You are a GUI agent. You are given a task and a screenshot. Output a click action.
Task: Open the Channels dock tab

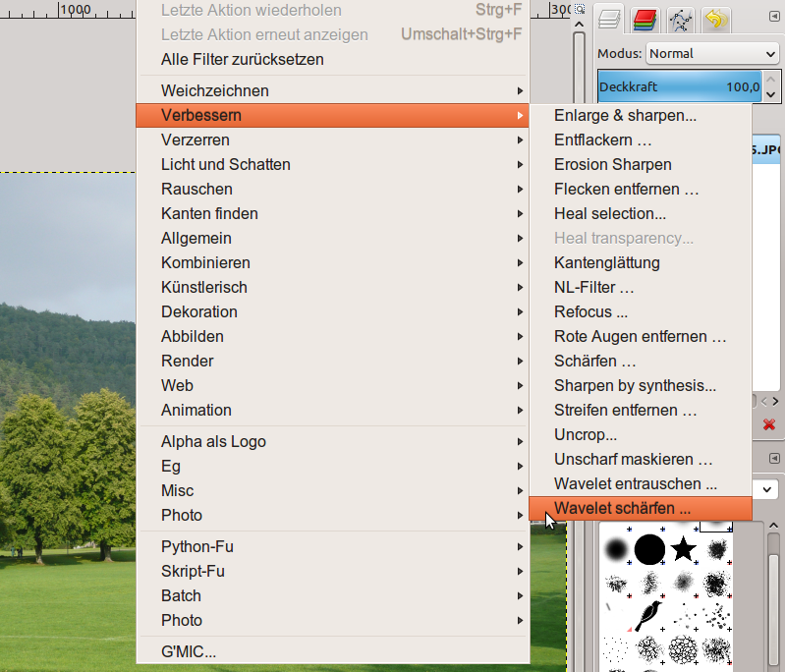645,20
